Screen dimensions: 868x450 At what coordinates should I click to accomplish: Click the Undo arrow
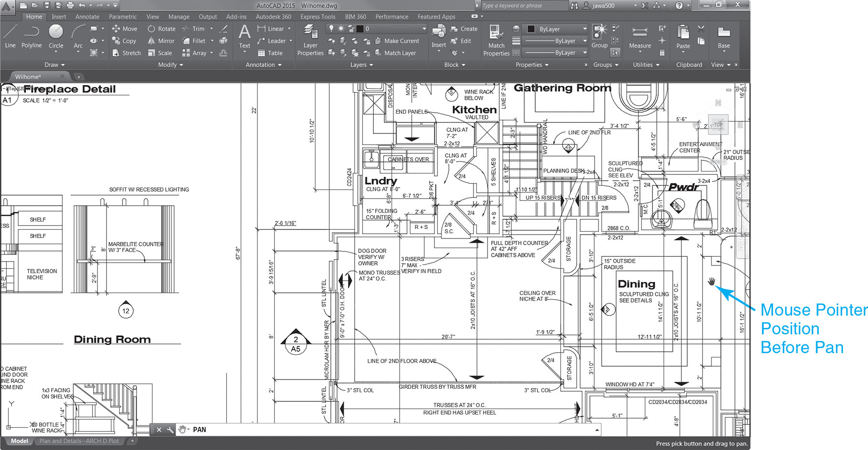click(x=82, y=5)
